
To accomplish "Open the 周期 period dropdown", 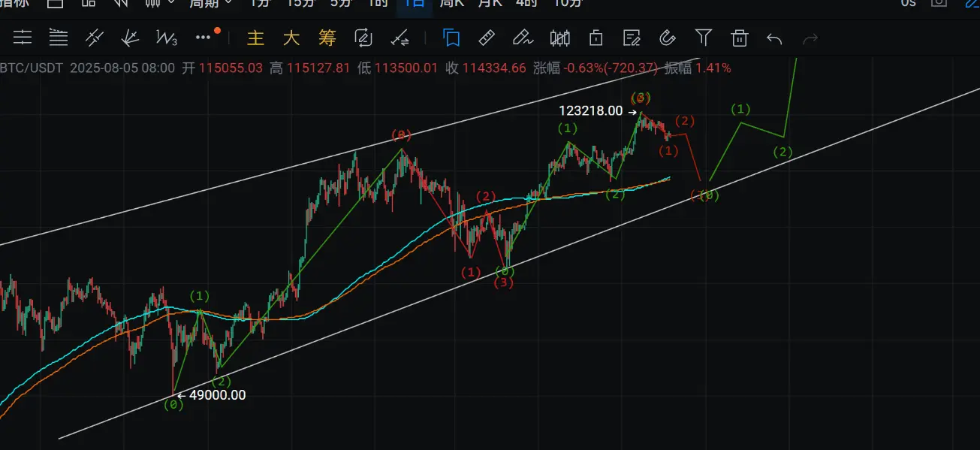I will pyautogui.click(x=210, y=3).
